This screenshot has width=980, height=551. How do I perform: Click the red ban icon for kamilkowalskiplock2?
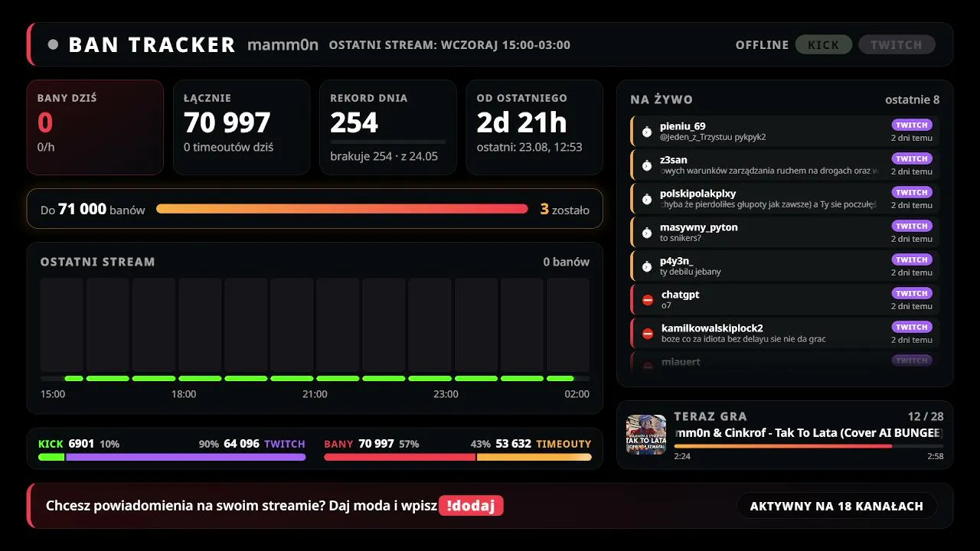(648, 334)
